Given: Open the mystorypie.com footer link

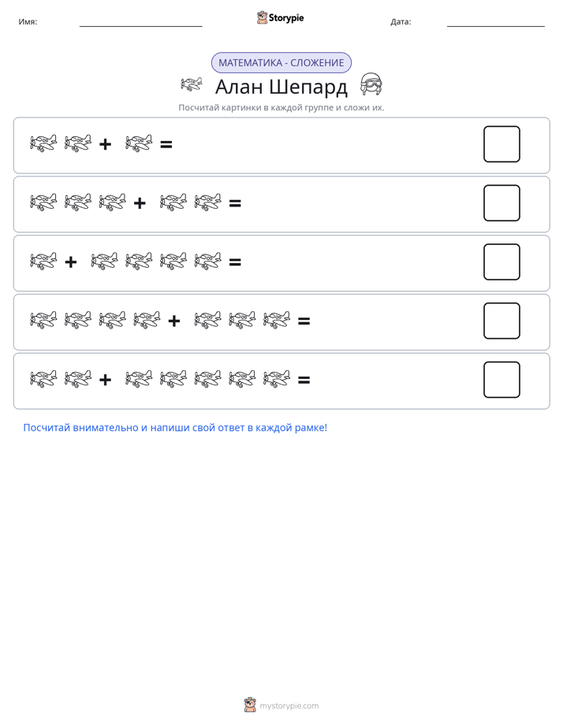Looking at the screenshot, I should (x=289, y=706).
